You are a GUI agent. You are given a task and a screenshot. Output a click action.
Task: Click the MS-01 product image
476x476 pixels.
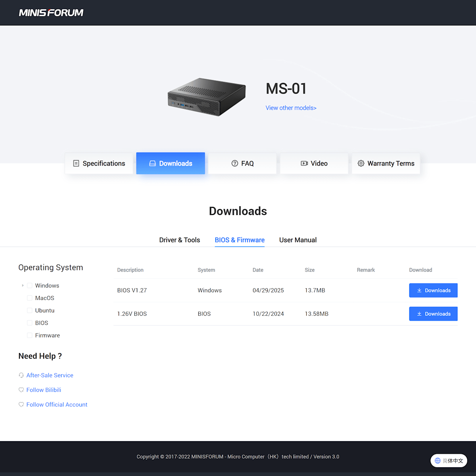point(207,97)
